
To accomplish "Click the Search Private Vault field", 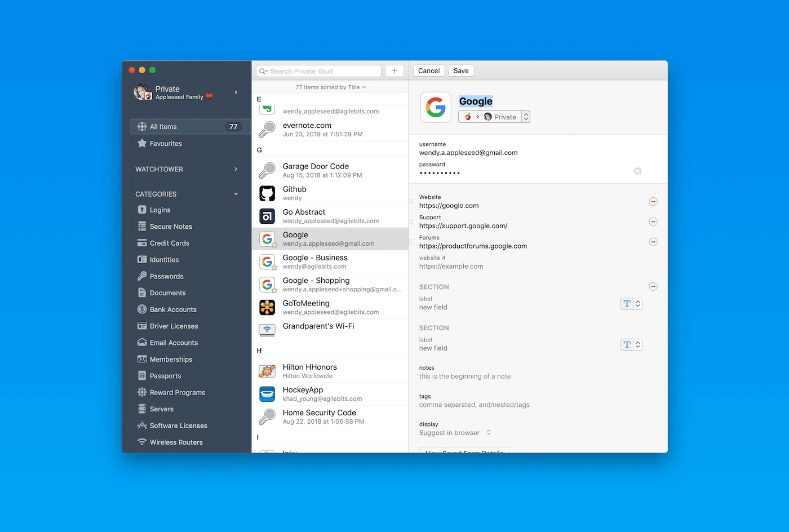I will pos(319,71).
